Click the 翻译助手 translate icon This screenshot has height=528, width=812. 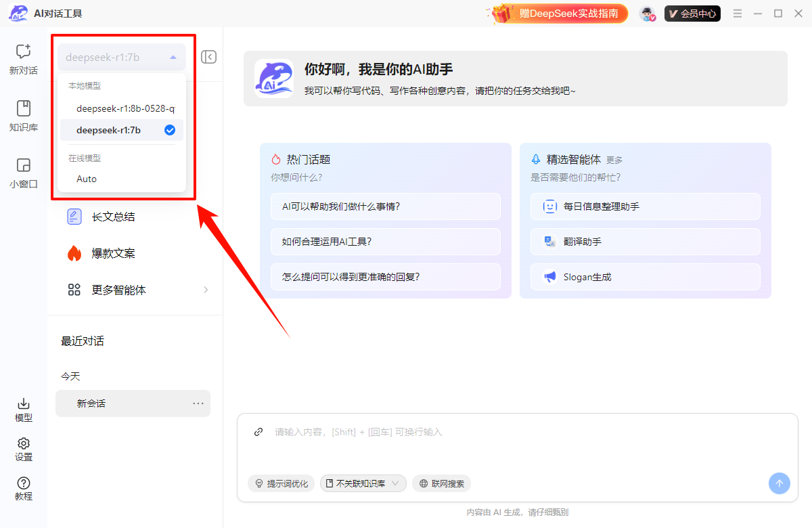[x=550, y=242]
